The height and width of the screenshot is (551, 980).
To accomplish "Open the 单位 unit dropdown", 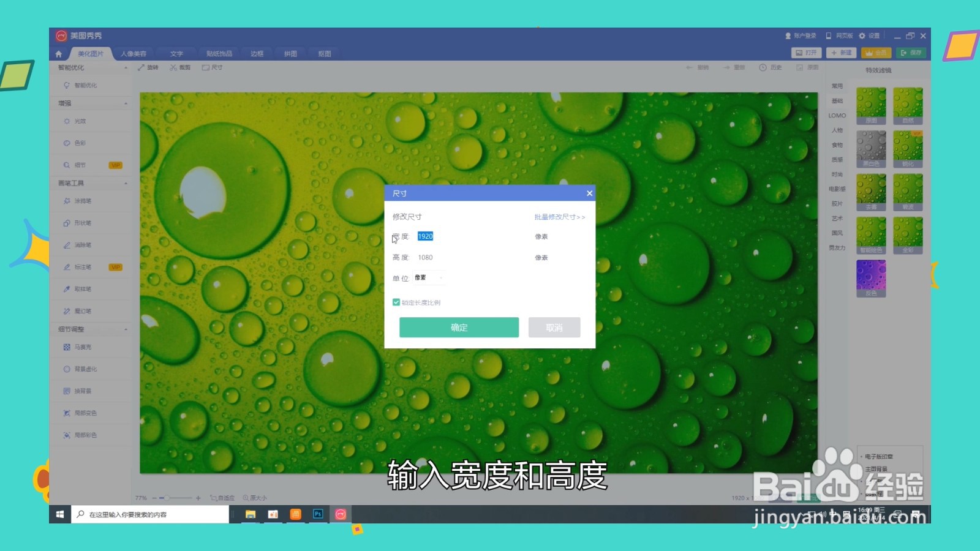I will click(429, 278).
